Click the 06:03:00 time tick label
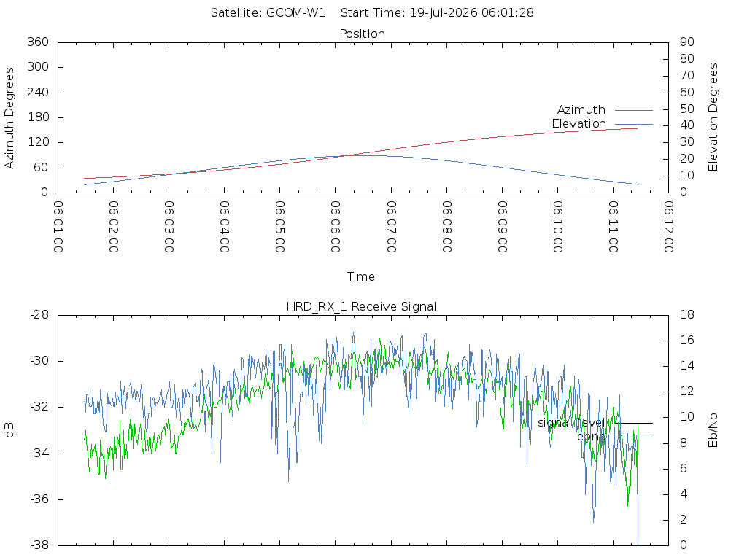 point(169,227)
